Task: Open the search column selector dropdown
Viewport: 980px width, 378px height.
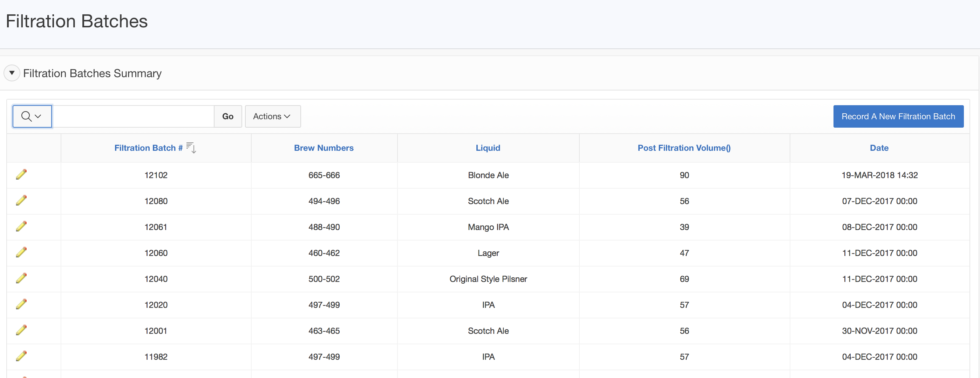Action: point(32,116)
